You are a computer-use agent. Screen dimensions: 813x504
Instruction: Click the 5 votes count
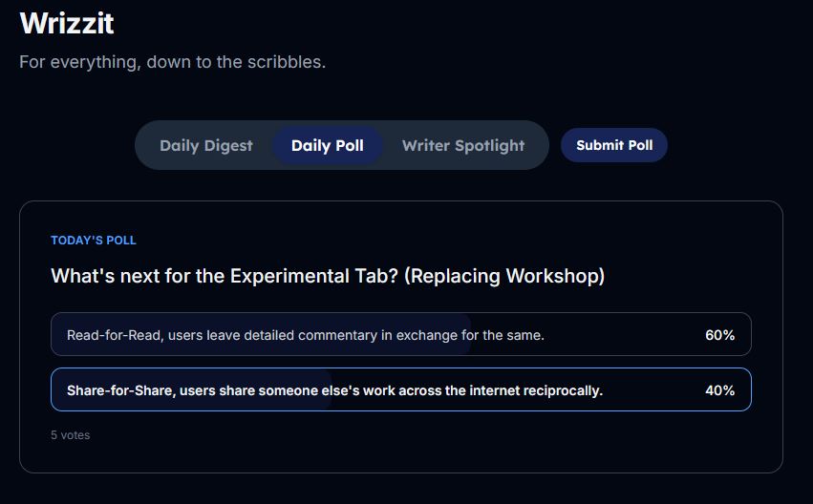click(x=71, y=435)
